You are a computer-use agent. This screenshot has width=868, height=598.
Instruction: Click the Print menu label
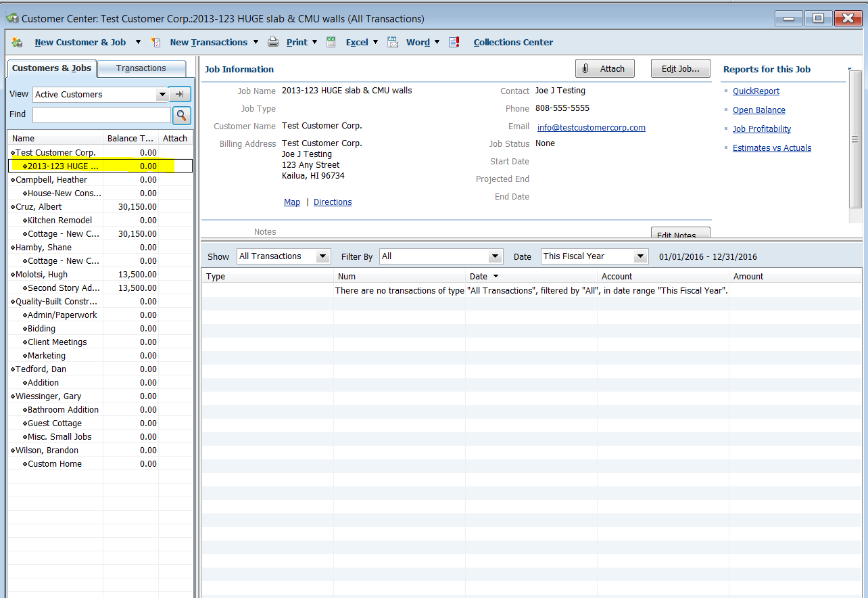click(x=297, y=42)
